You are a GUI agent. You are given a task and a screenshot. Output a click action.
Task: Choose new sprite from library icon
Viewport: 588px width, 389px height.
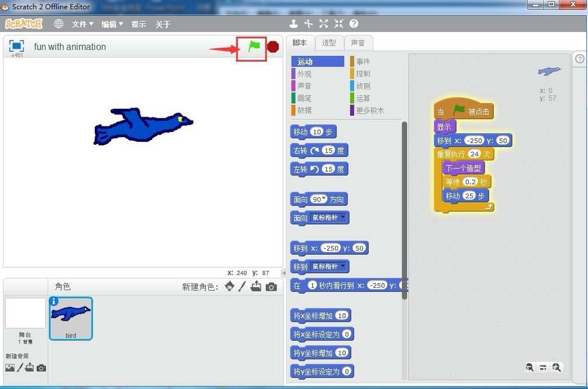[230, 286]
